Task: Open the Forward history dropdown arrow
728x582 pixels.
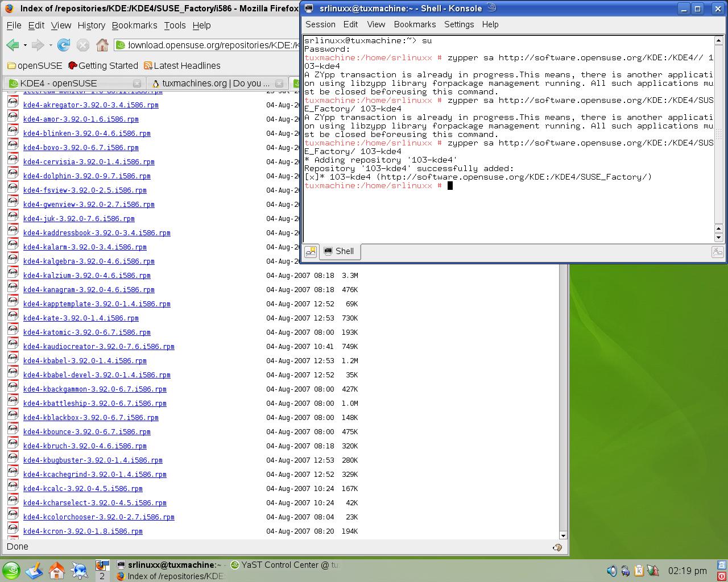Action: pos(51,45)
